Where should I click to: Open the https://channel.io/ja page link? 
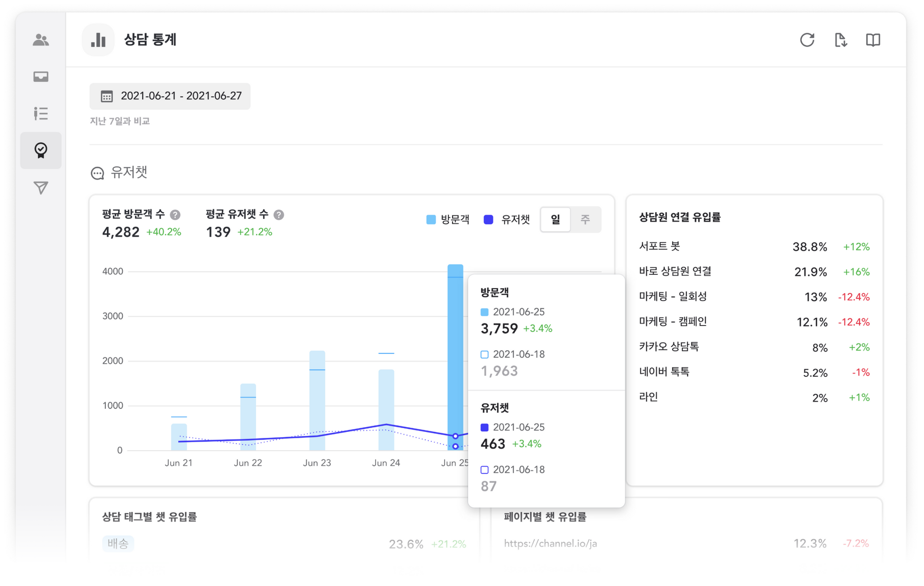click(550, 544)
